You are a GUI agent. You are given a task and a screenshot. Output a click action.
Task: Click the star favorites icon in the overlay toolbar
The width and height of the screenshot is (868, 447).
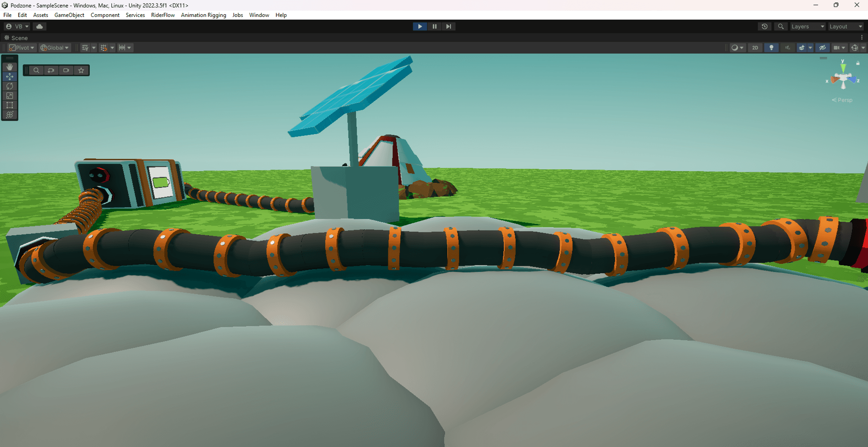coord(81,70)
